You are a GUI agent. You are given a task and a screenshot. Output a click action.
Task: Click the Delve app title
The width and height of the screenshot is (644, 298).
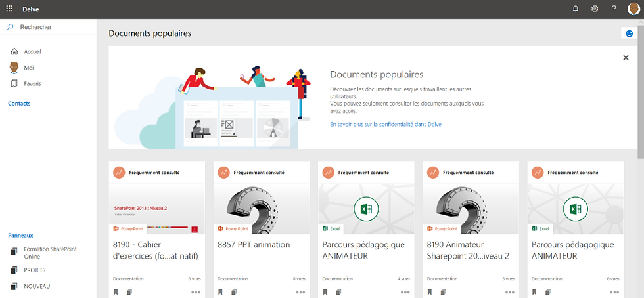(x=31, y=9)
